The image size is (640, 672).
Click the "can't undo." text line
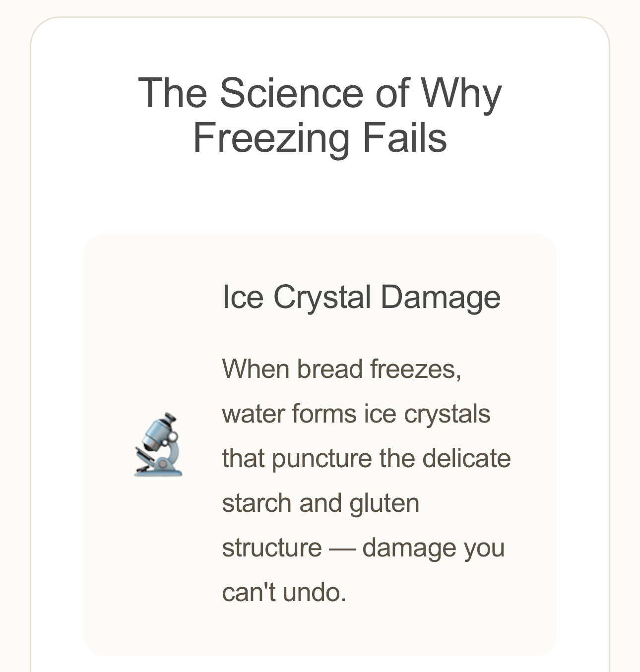(x=284, y=592)
